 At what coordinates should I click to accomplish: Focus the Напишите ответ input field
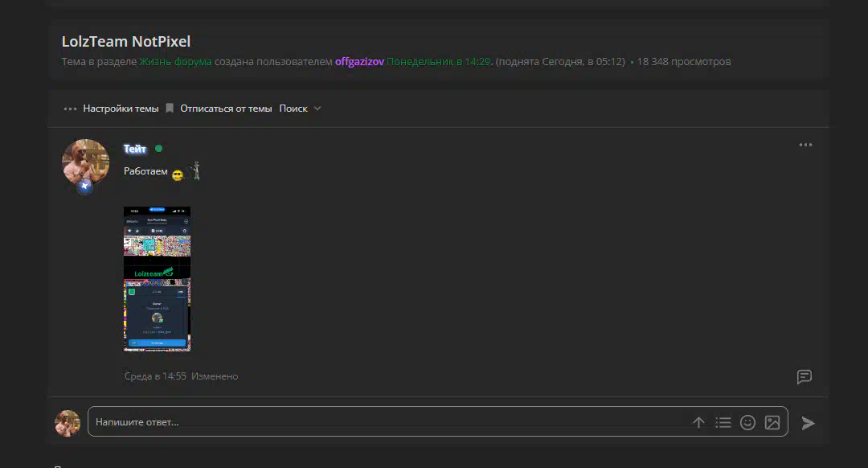point(437,421)
